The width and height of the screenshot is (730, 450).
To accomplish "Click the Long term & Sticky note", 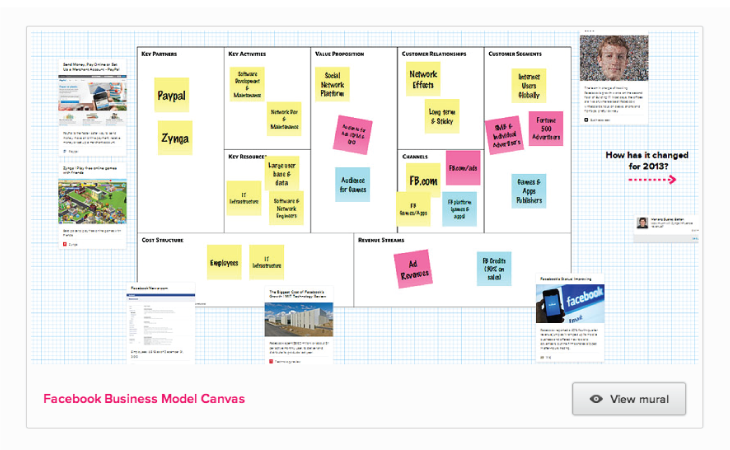I will (442, 116).
